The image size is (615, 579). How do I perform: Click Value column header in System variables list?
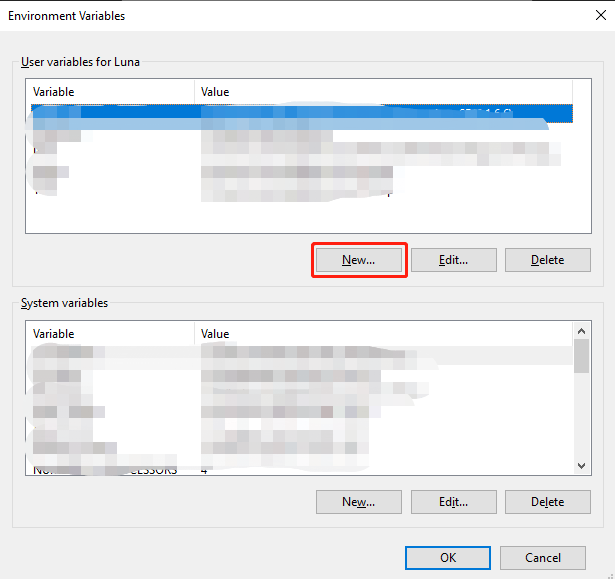(x=380, y=334)
